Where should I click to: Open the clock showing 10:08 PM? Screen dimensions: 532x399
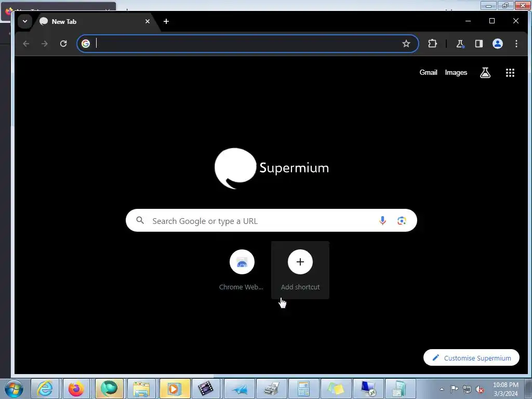pyautogui.click(x=506, y=389)
